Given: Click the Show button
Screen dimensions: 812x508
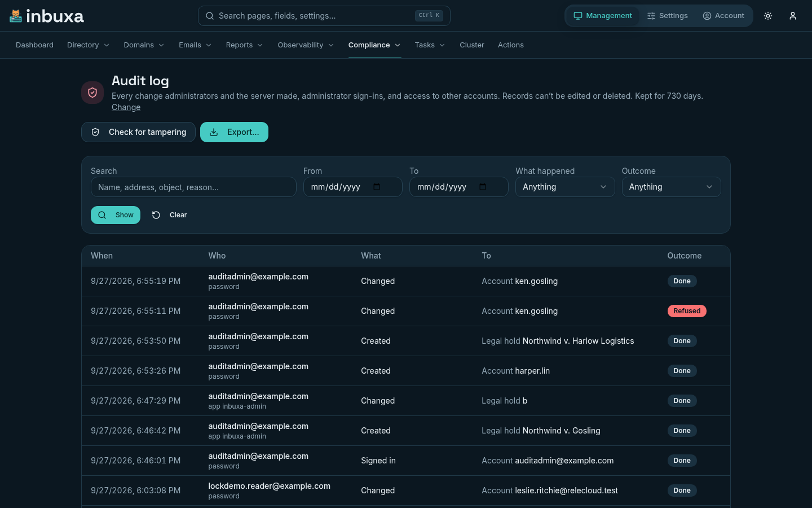Looking at the screenshot, I should tap(116, 215).
